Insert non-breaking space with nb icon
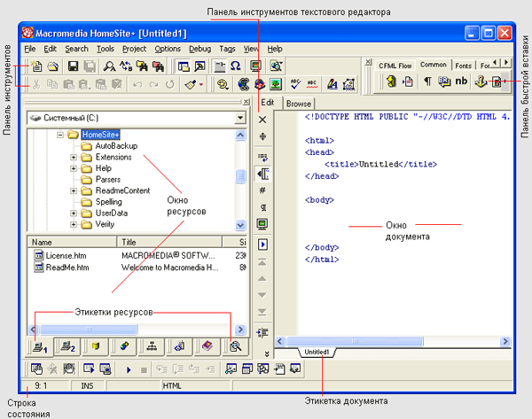Viewport: 532px width, 419px height. (x=461, y=81)
